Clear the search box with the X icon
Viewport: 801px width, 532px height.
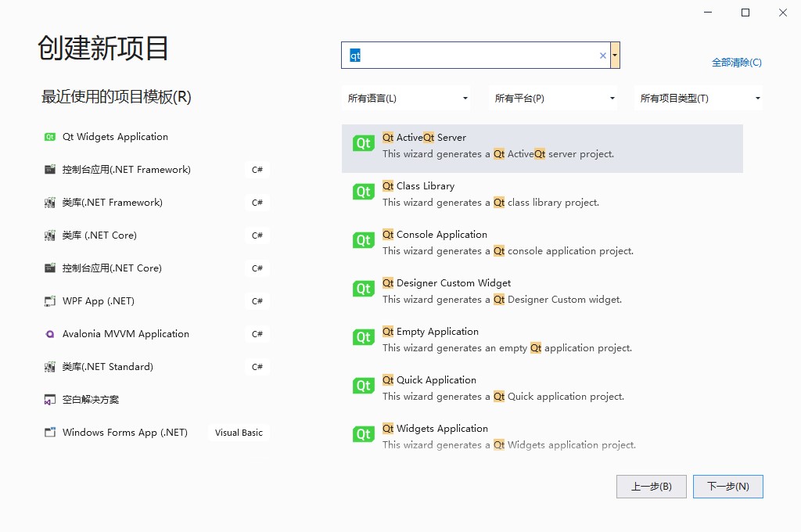tap(602, 55)
